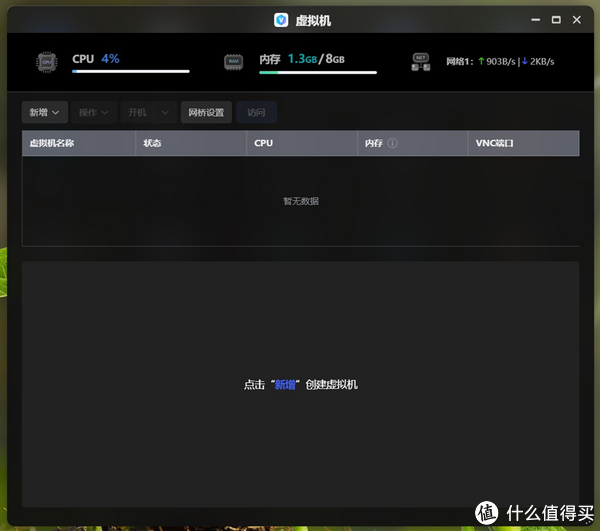Click the CPU column header
600x531 pixels.
click(302, 143)
